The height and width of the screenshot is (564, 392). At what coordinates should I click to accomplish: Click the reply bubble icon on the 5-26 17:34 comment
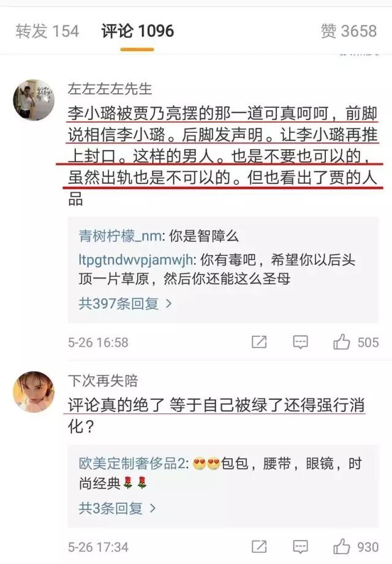[300, 547]
